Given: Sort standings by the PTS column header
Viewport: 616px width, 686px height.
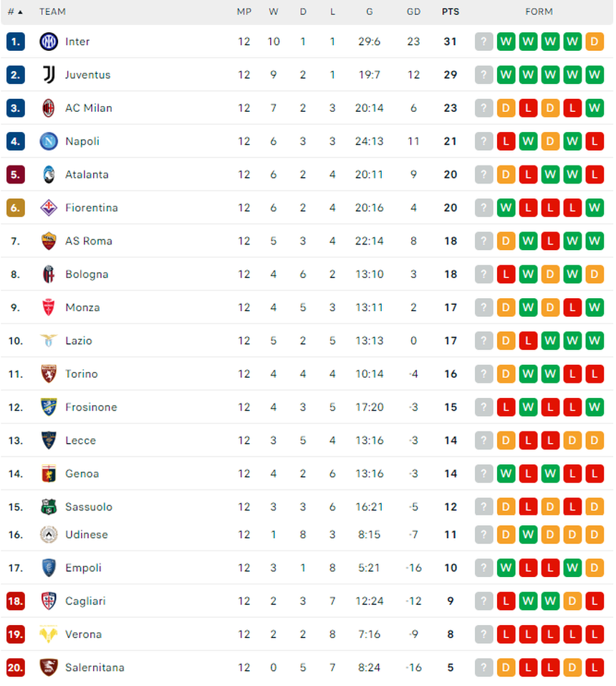Looking at the screenshot, I should tap(451, 11).
